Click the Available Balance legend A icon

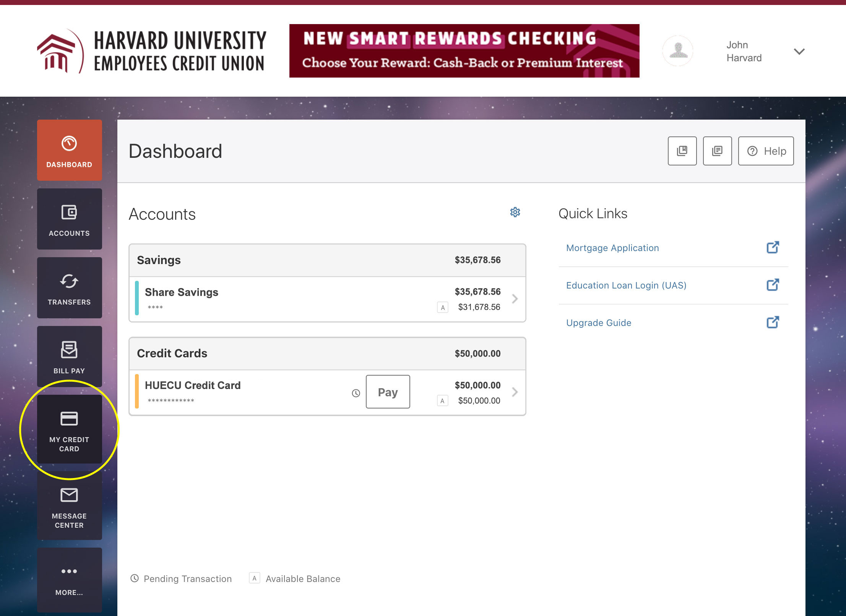[255, 578]
